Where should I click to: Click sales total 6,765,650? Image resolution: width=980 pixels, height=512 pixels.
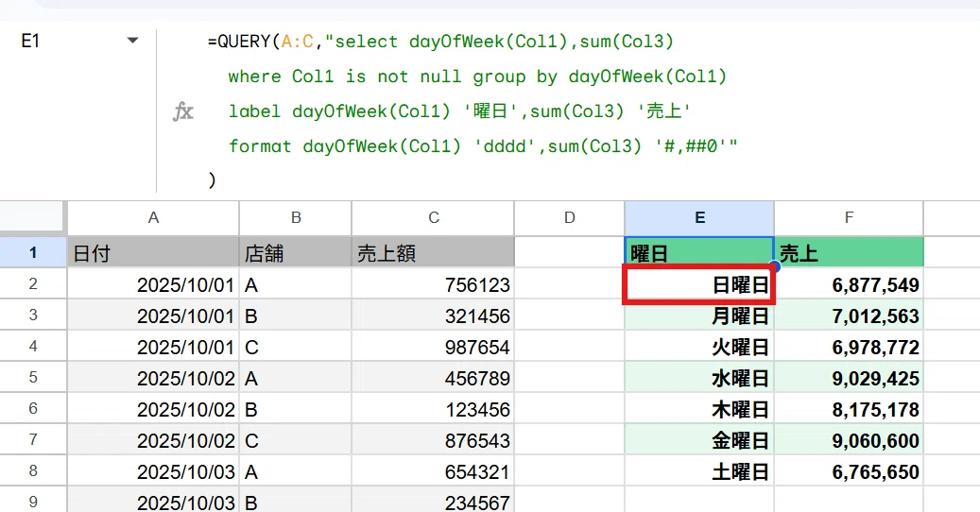tap(849, 471)
